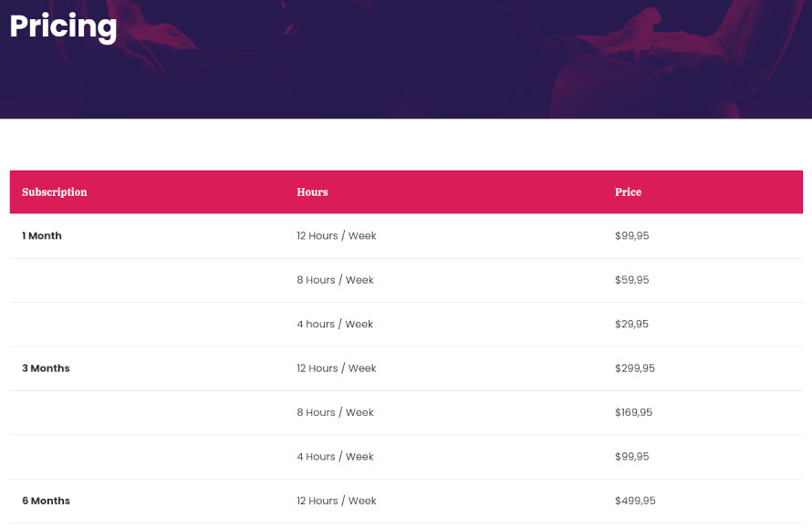Click the 3 Months subscription label

click(47, 368)
